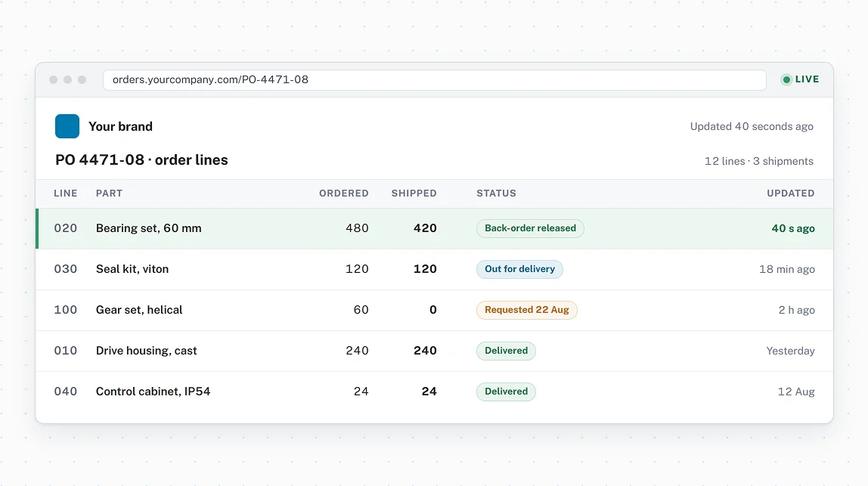Click the 18 min ago updated time

(x=786, y=270)
